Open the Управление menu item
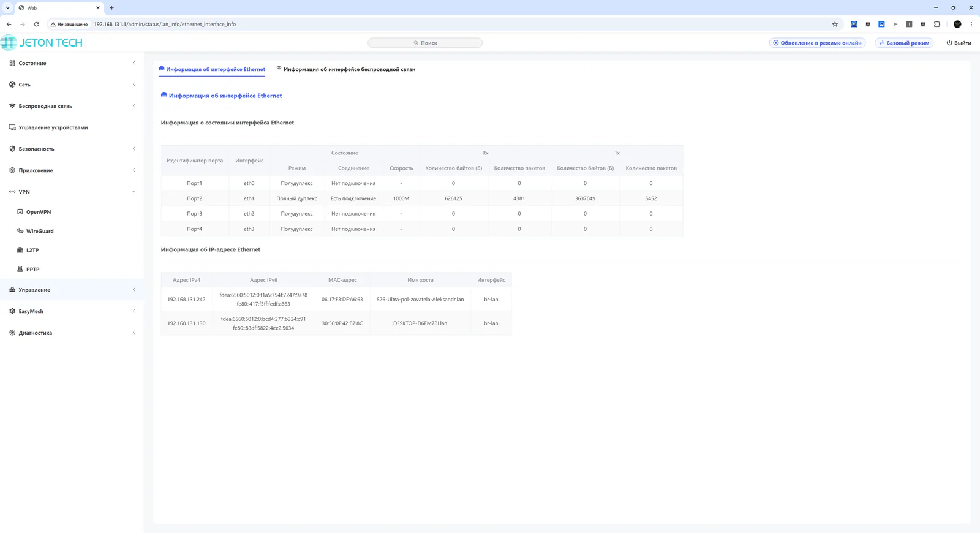980x533 pixels. click(x=72, y=290)
